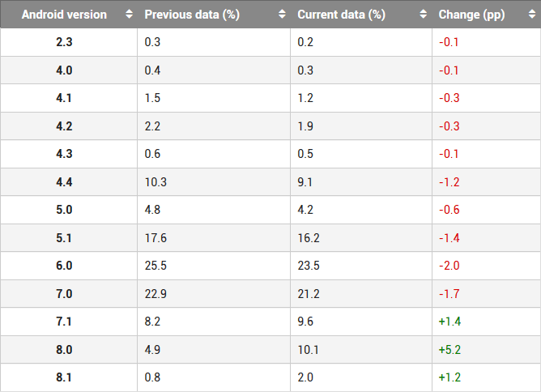The image size is (541, 392).
Task: Click the 17.6 previous data cell
Action: pos(155,238)
